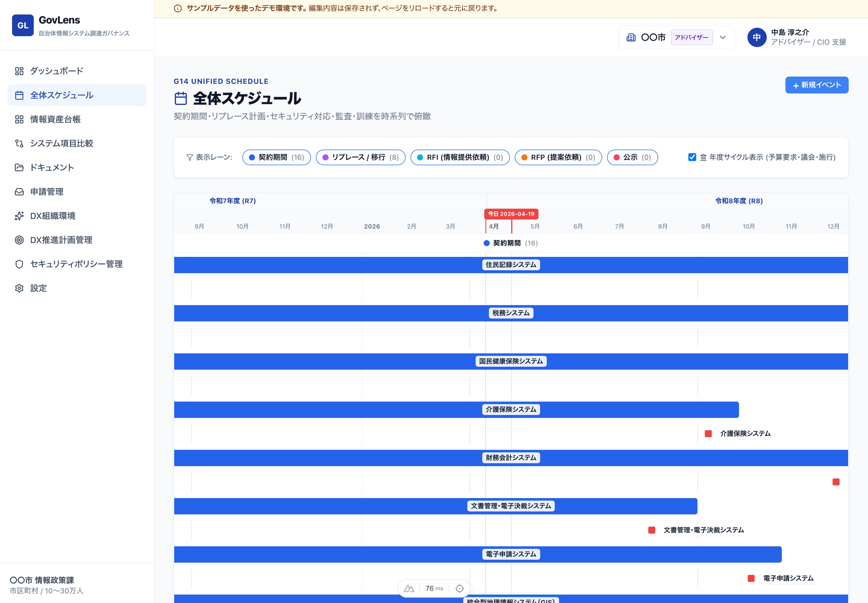Image resolution: width=868 pixels, height=603 pixels.
Task: Toggle the 公示 (0) lane filter
Action: coord(632,158)
